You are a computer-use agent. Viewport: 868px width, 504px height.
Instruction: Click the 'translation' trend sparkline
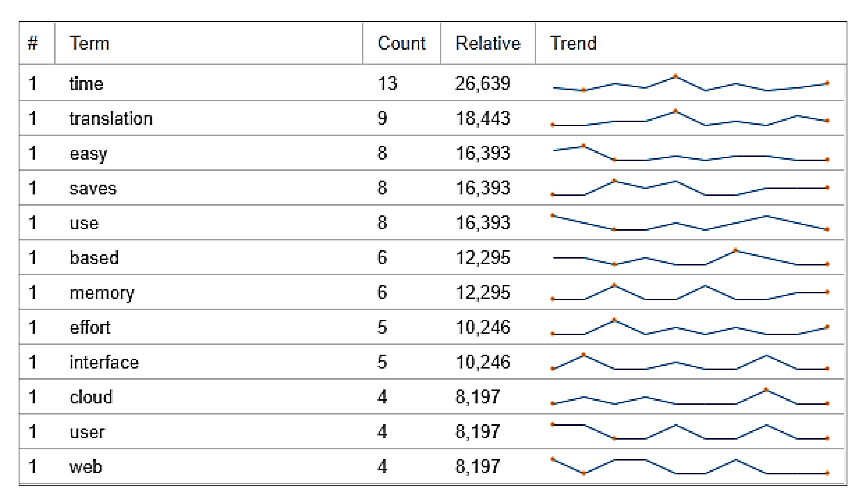point(690,119)
